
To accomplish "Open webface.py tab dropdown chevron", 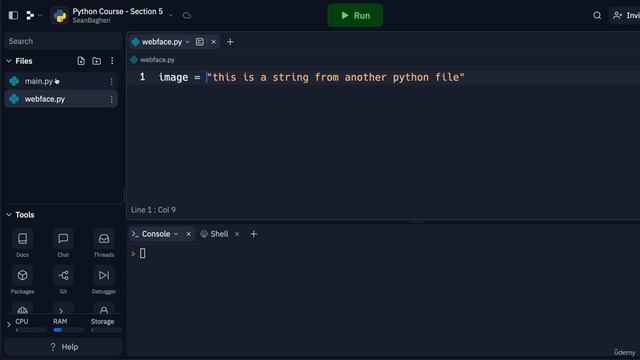I will 187,42.
